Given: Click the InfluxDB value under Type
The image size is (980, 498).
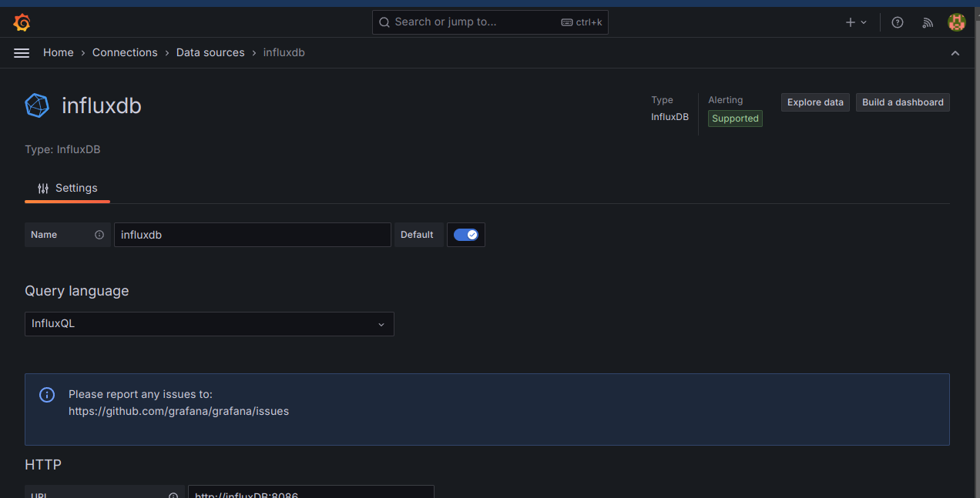Looking at the screenshot, I should pyautogui.click(x=670, y=117).
